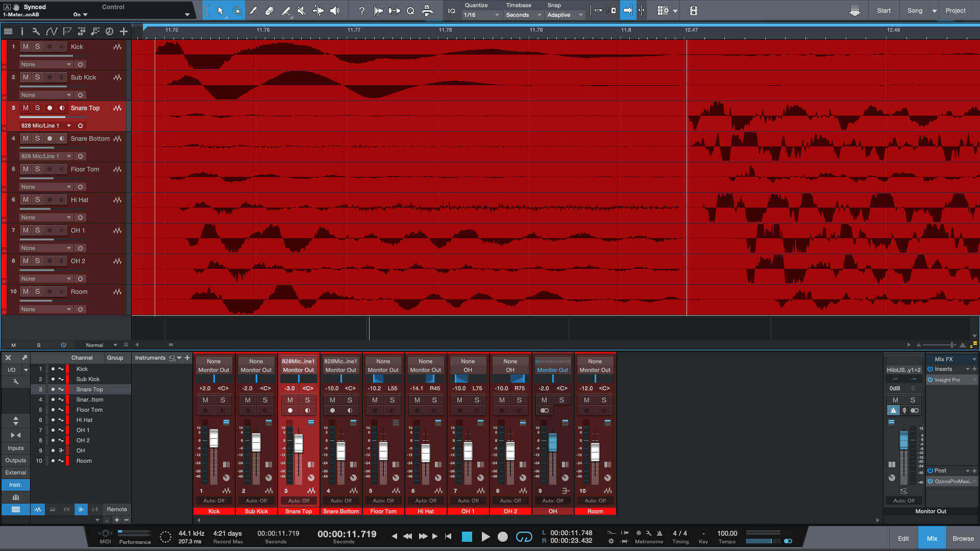Open the video player filmstrip icon
The width and height of the screenshot is (980, 551).
693,10
